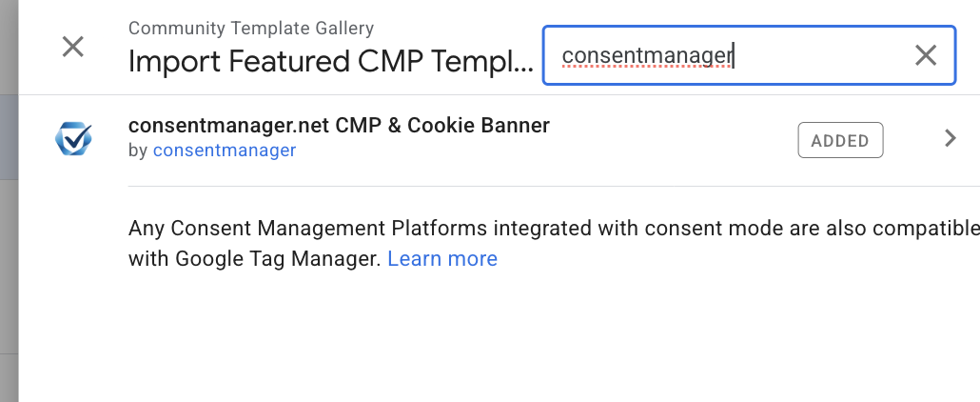Open template details via right chevron arrow
The image size is (980, 402).
click(x=950, y=138)
